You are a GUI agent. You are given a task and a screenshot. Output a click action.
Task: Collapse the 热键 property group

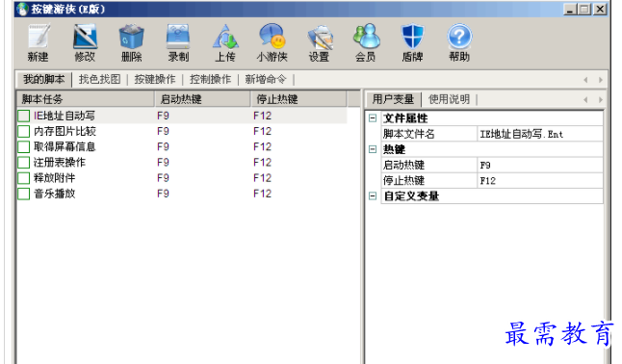tap(373, 149)
